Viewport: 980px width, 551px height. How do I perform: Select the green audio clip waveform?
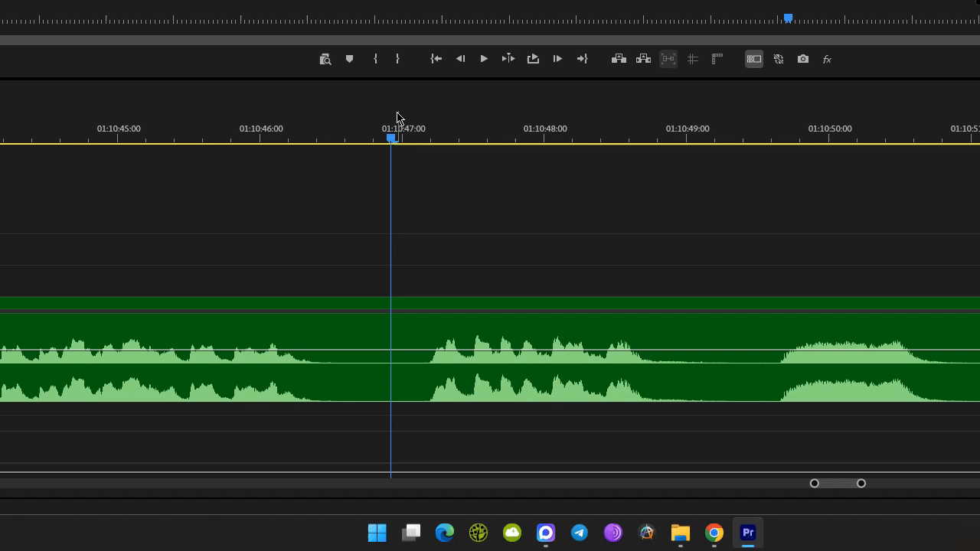pos(490,357)
